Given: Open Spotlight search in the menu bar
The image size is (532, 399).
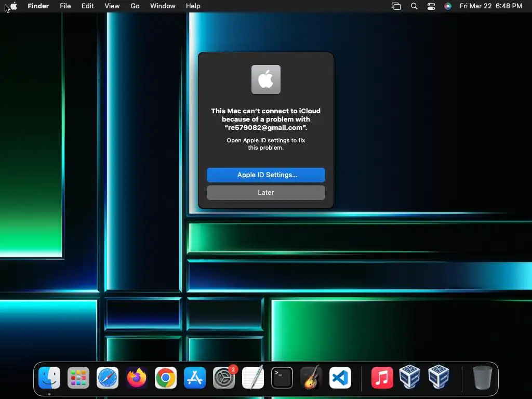Looking at the screenshot, I should [x=414, y=6].
